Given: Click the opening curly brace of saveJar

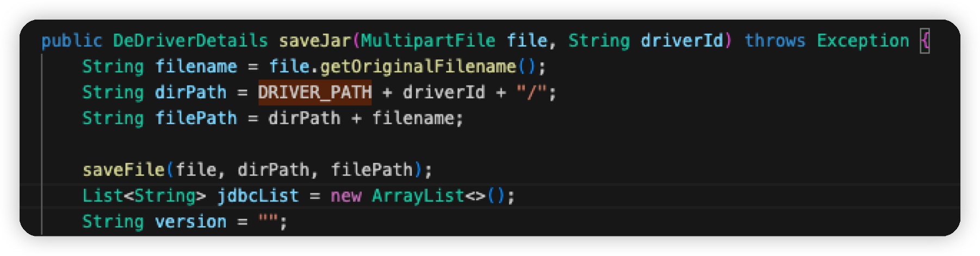Looking at the screenshot, I should click(925, 40).
